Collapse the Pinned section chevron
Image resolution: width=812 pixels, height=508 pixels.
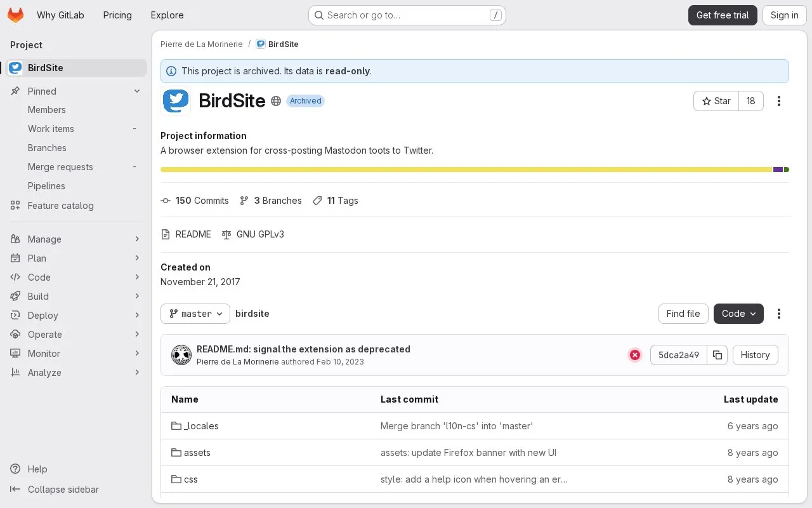coord(137,91)
